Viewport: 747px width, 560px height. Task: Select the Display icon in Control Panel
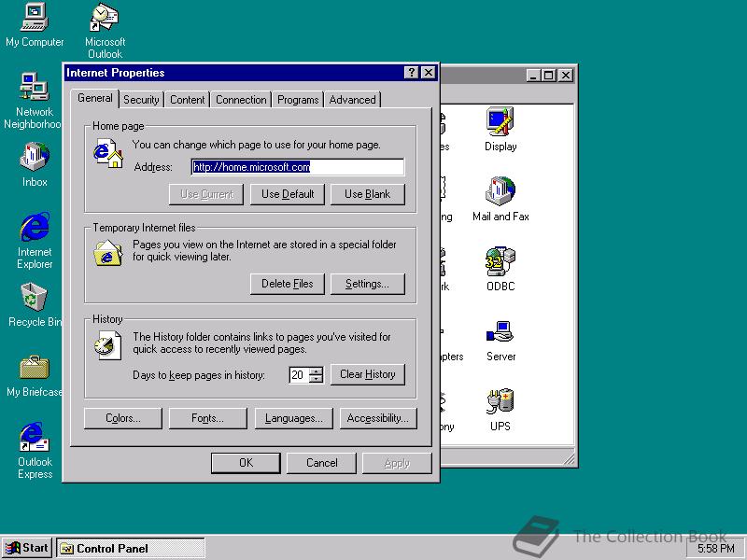(500, 129)
